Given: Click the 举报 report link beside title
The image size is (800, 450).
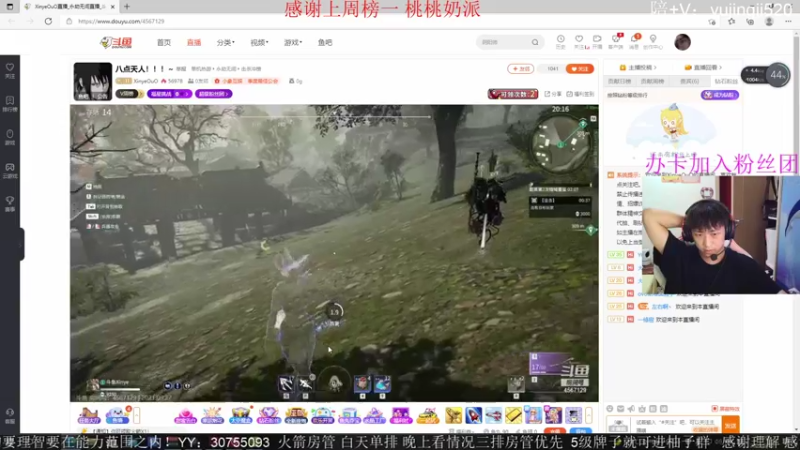Looking at the screenshot, I should tap(181, 69).
